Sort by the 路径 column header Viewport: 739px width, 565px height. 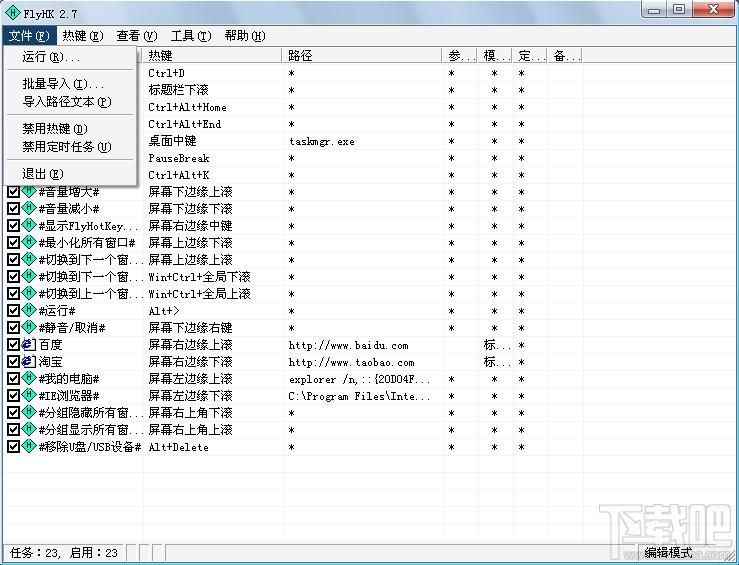[361, 56]
